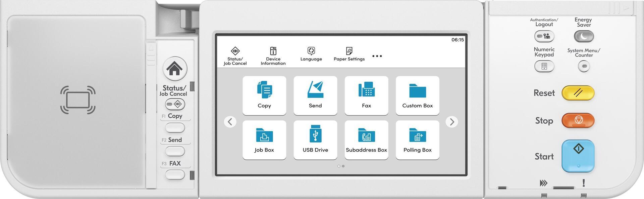The height and width of the screenshot is (199, 644).
Task: Tap the Send icon on touchscreen
Action: (x=315, y=95)
